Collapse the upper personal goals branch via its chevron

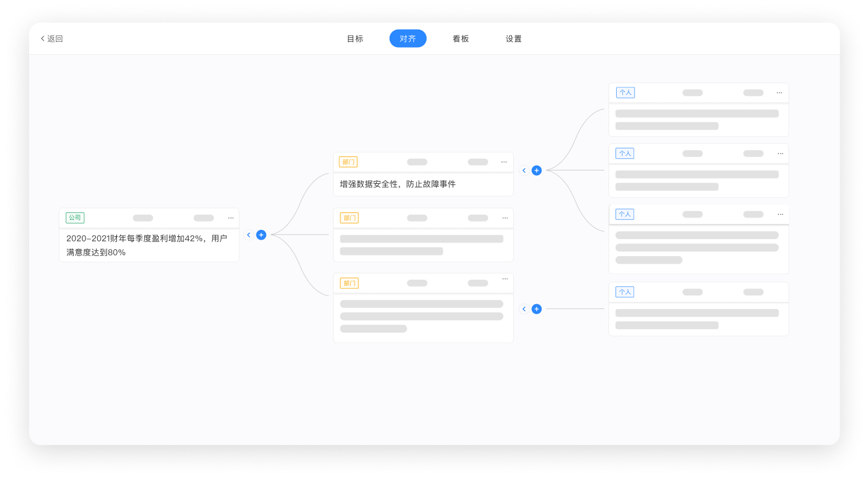pyautogui.click(x=524, y=170)
